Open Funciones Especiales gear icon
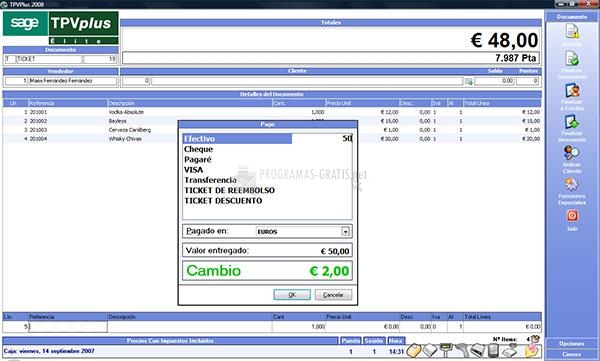The height and width of the screenshot is (361, 600). [x=572, y=185]
